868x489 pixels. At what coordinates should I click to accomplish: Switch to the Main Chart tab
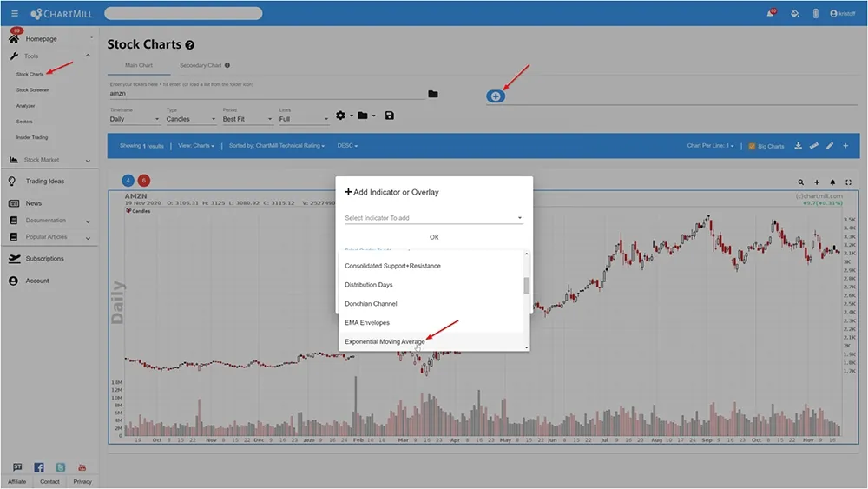pos(138,65)
